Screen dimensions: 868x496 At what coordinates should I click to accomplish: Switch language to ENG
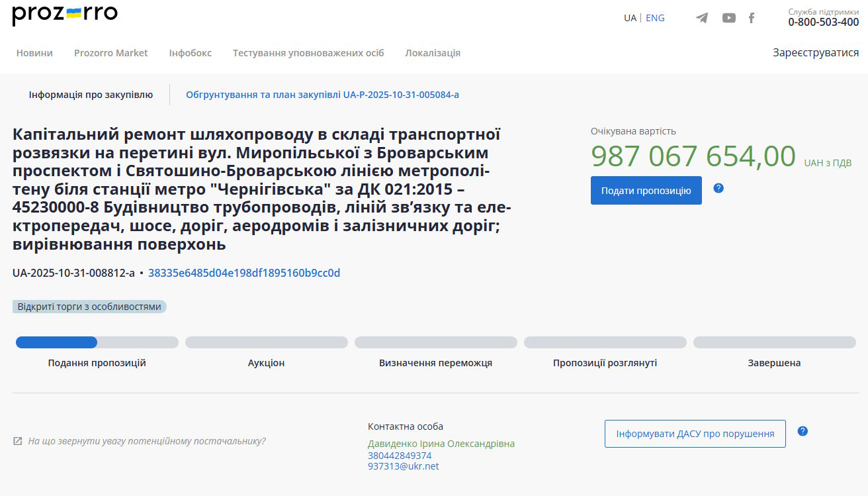pyautogui.click(x=655, y=18)
